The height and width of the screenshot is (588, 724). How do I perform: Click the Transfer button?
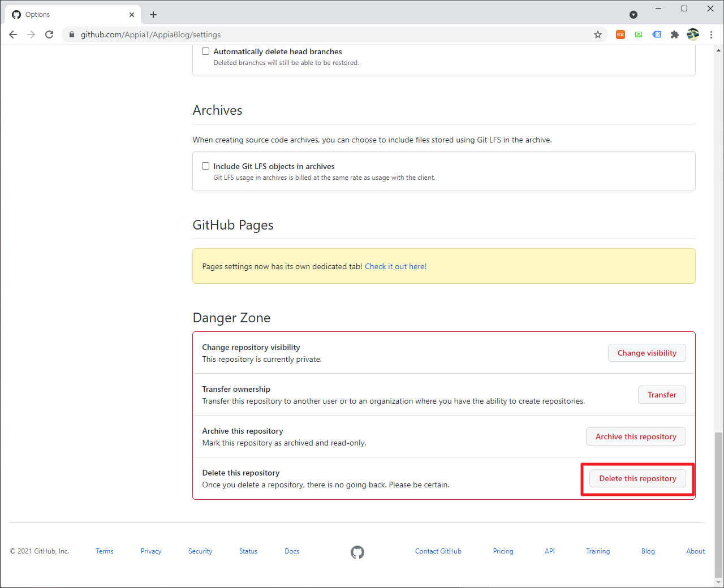coord(662,395)
